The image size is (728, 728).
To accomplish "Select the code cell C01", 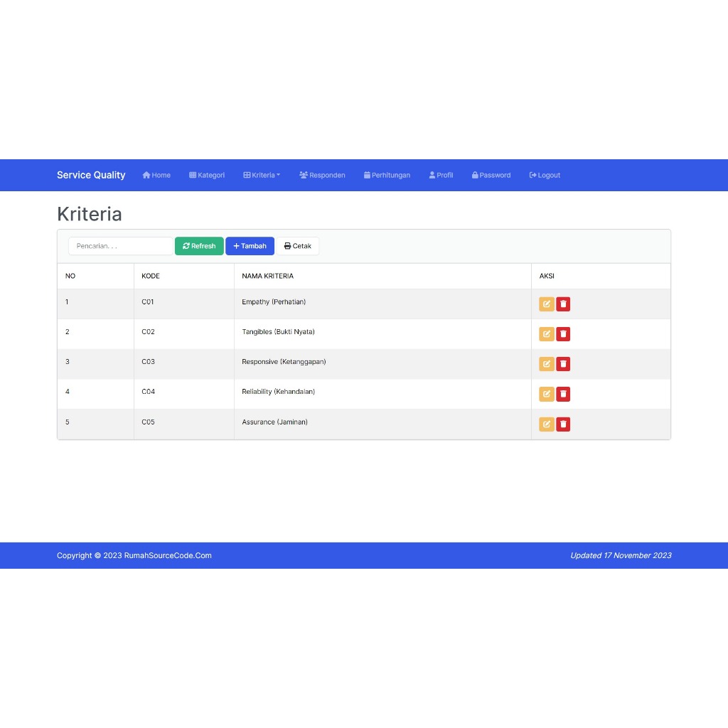I will pyautogui.click(x=184, y=304).
